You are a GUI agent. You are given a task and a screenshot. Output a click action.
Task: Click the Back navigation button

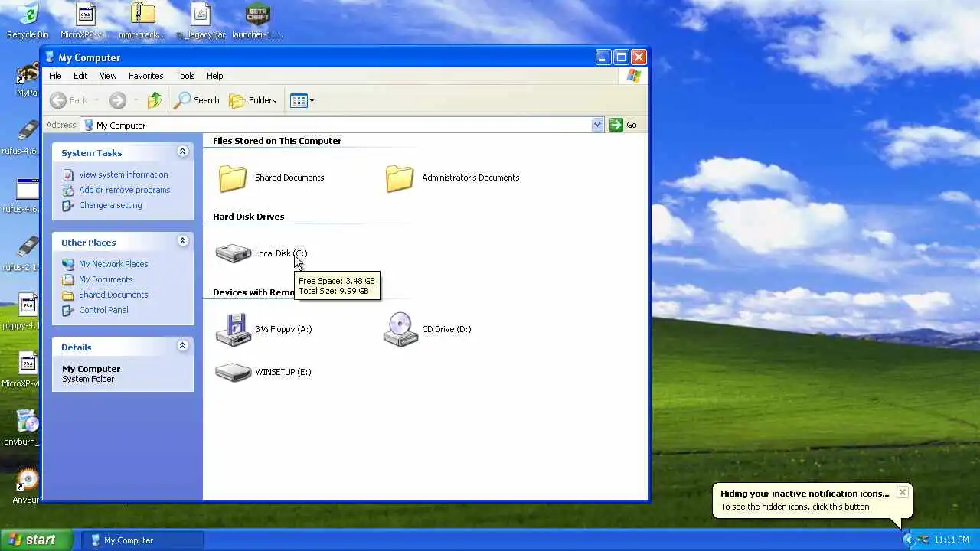[x=69, y=100]
